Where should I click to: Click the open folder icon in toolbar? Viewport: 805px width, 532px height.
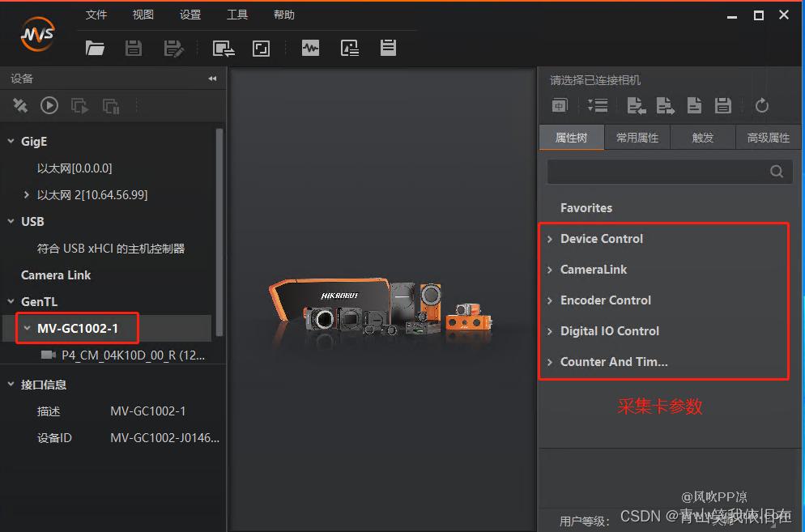click(96, 49)
